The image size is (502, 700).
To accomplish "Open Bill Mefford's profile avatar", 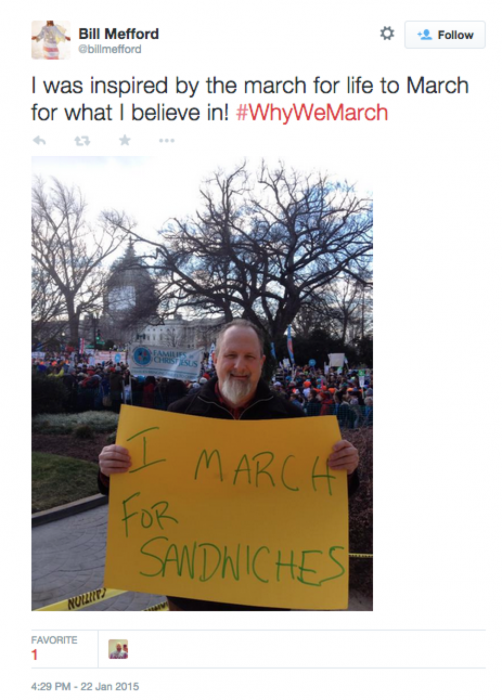I will [x=51, y=40].
